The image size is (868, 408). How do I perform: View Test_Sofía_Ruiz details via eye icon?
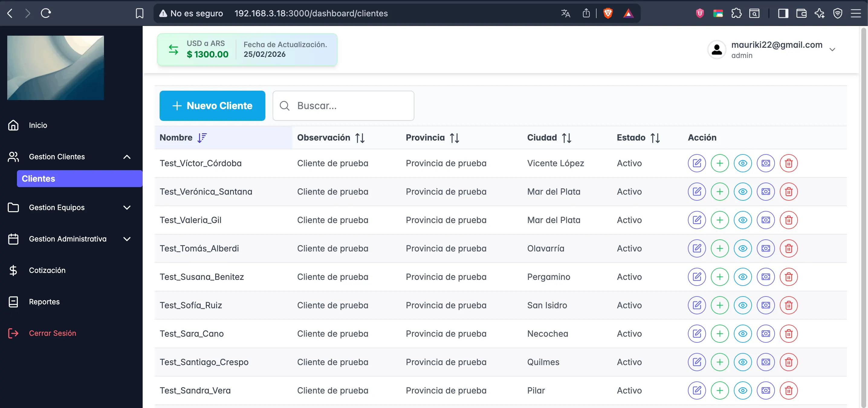(x=743, y=305)
